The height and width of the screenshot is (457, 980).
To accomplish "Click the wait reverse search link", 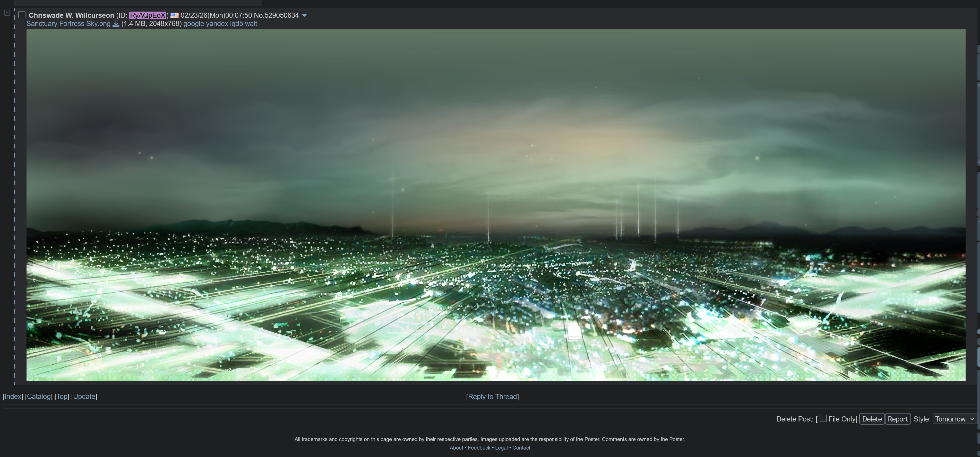I will point(251,24).
